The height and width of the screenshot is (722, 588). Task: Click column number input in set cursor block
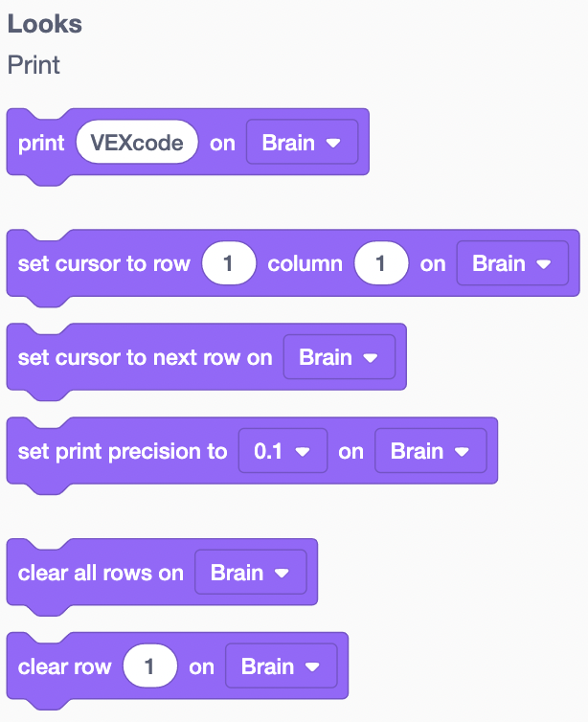coord(380,263)
